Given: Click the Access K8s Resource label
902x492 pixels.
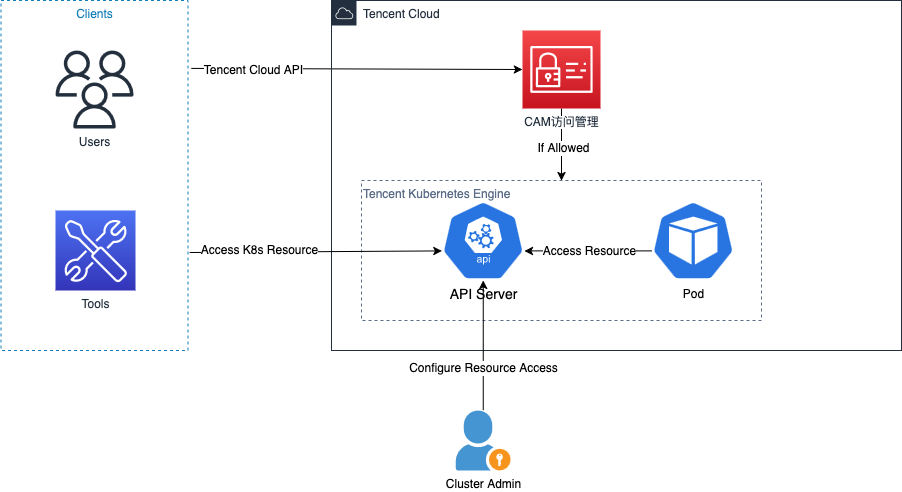Looking at the screenshot, I should tap(259, 250).
